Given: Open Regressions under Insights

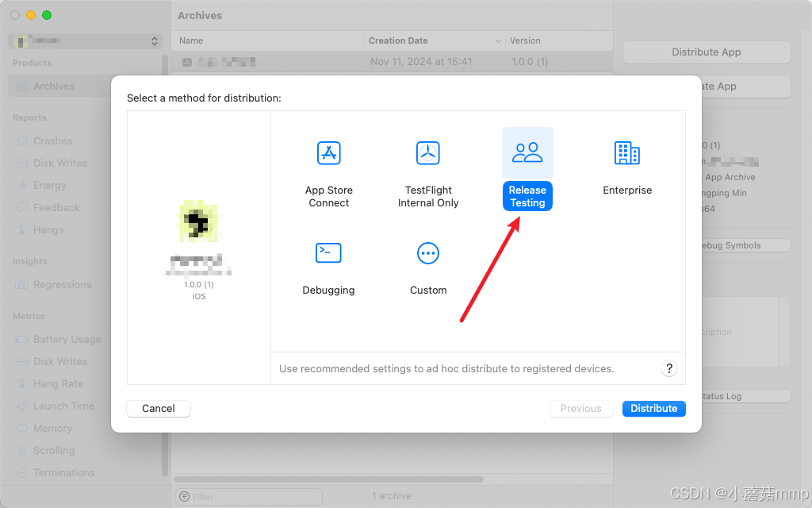Looking at the screenshot, I should 62,285.
